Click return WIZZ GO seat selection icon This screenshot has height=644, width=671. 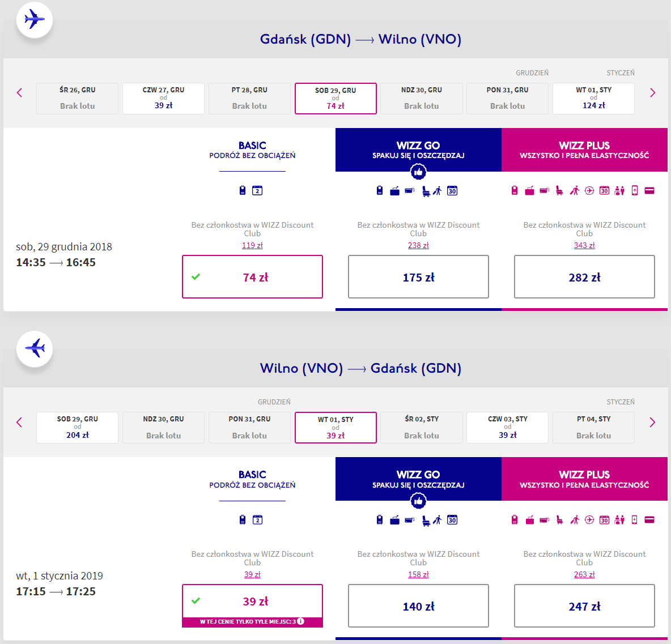click(426, 520)
